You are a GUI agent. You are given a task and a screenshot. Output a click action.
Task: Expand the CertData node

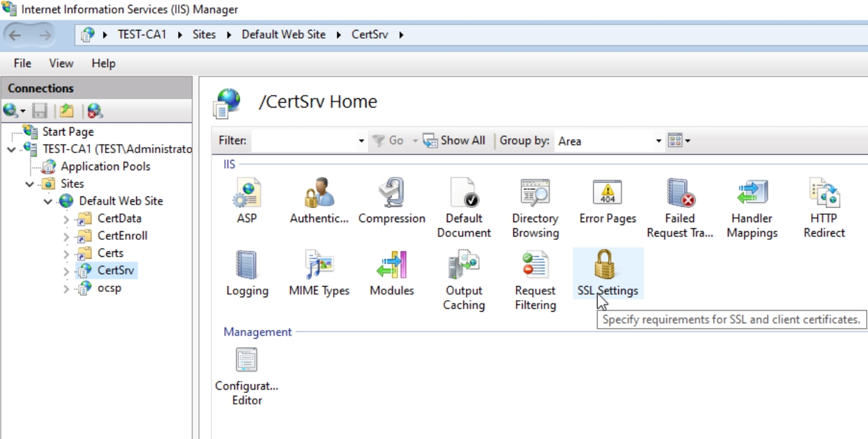tap(66, 219)
